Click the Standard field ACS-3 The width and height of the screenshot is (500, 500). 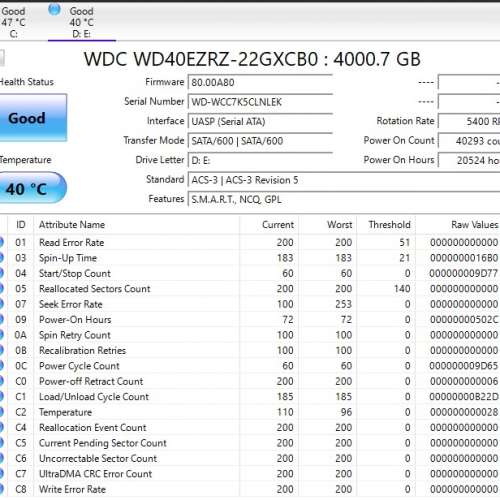tap(344, 180)
